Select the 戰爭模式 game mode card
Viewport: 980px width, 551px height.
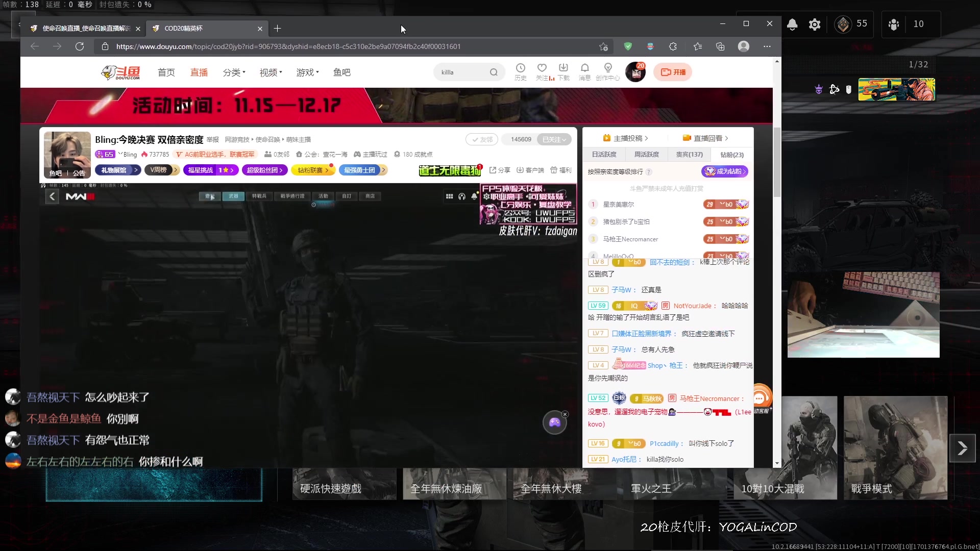(x=895, y=448)
